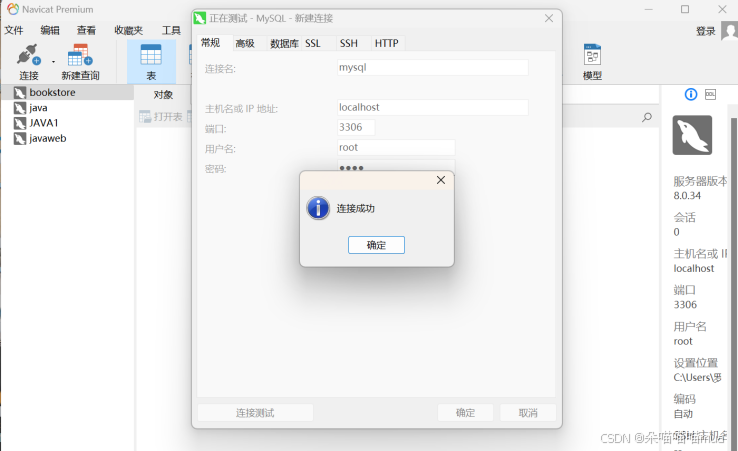The width and height of the screenshot is (738, 451).
Task: Click the blue information icon in message box
Action: (x=318, y=208)
